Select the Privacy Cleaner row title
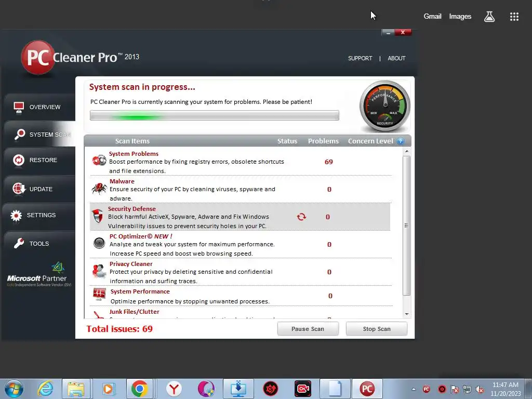Viewport: 532px width, 399px height. point(131,263)
